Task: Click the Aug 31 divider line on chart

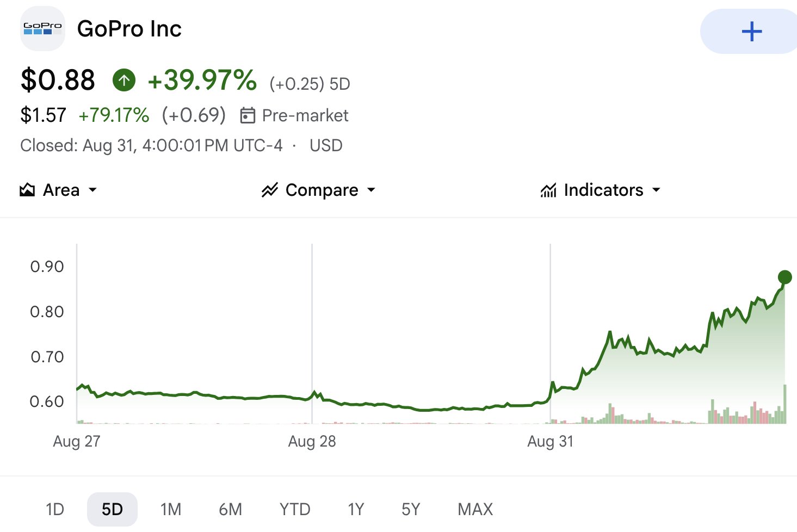Action: click(x=550, y=333)
